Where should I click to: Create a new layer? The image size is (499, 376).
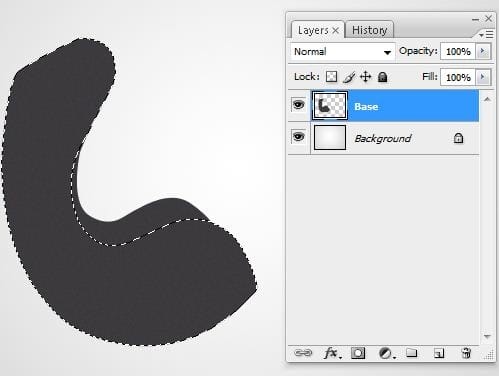[439, 353]
